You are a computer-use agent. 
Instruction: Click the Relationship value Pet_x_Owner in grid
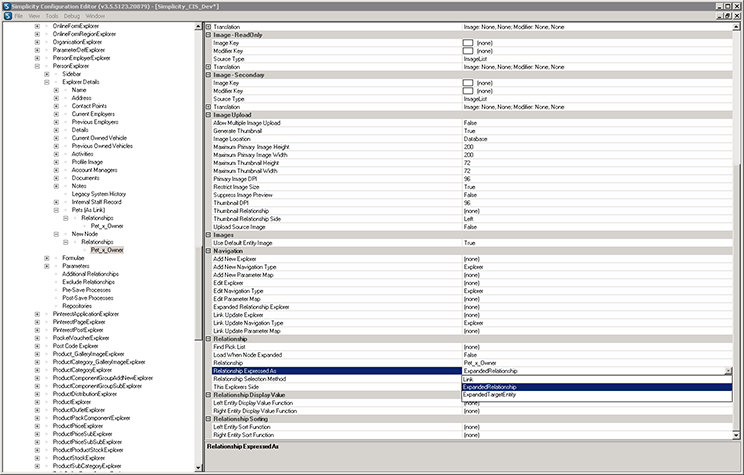click(480, 363)
